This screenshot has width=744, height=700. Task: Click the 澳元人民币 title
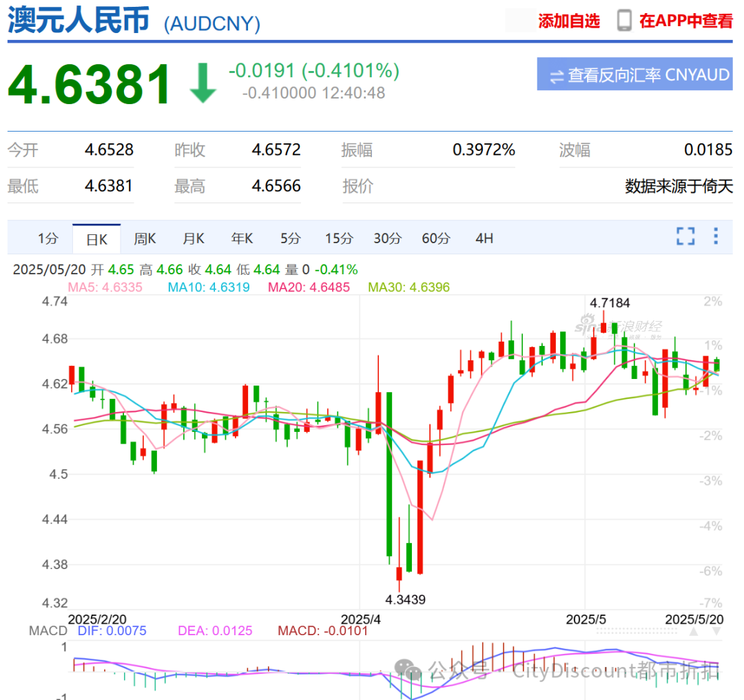click(79, 20)
